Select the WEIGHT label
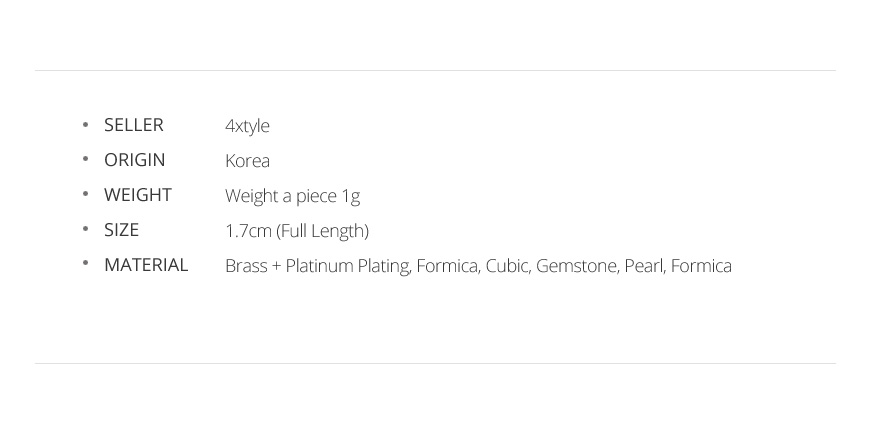Screen dimensions: 873x437 pos(137,195)
